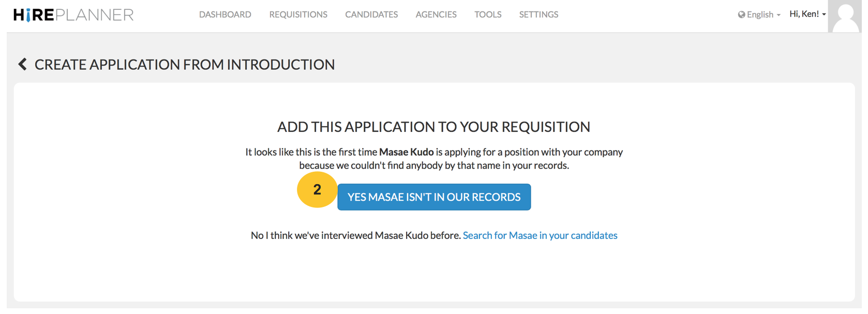Follow Search for Masae in your candidates link

tap(540, 235)
